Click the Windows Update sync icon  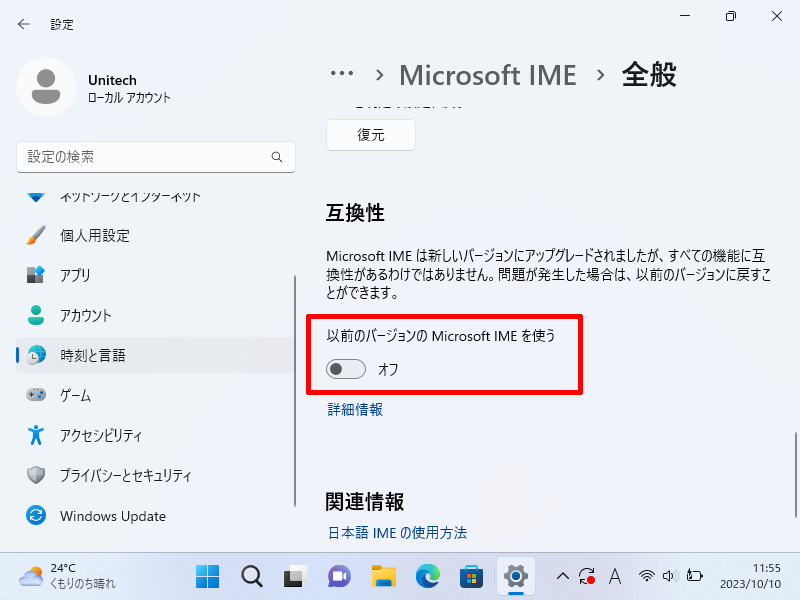[36, 515]
